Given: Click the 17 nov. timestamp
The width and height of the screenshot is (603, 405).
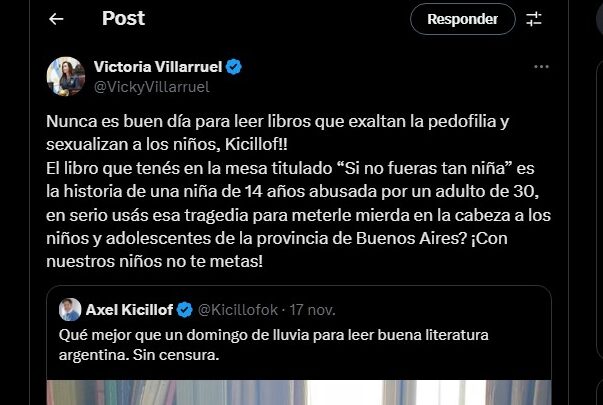Looking at the screenshot, I should pyautogui.click(x=312, y=310).
